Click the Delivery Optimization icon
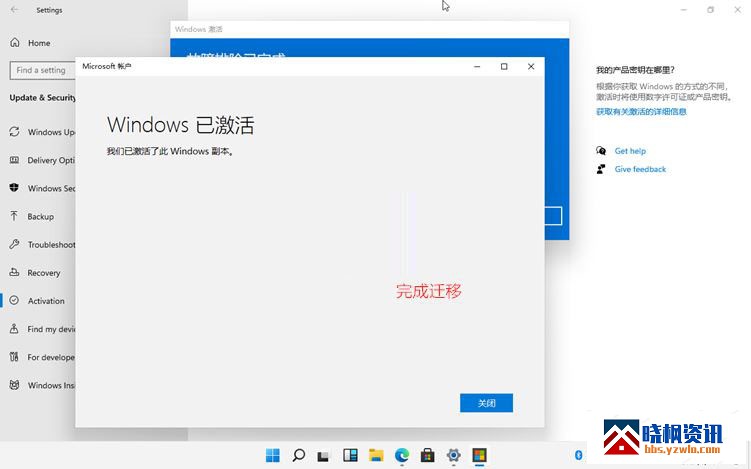This screenshot has width=751, height=469. click(14, 160)
